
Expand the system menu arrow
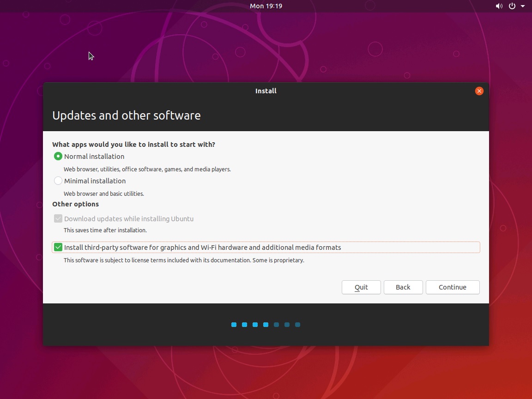(523, 6)
